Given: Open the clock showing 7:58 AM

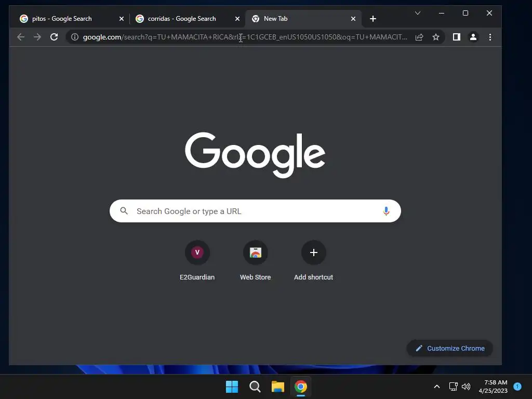Looking at the screenshot, I should (x=493, y=387).
